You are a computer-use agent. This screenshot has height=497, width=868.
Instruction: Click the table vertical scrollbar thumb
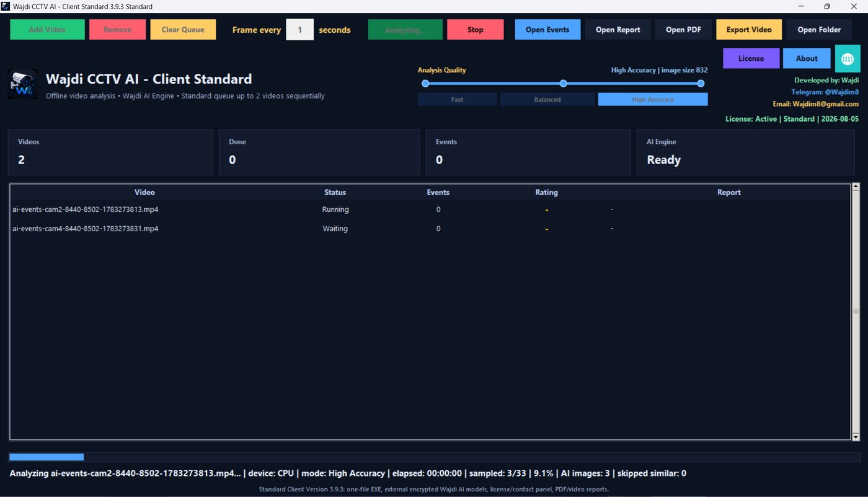856,311
